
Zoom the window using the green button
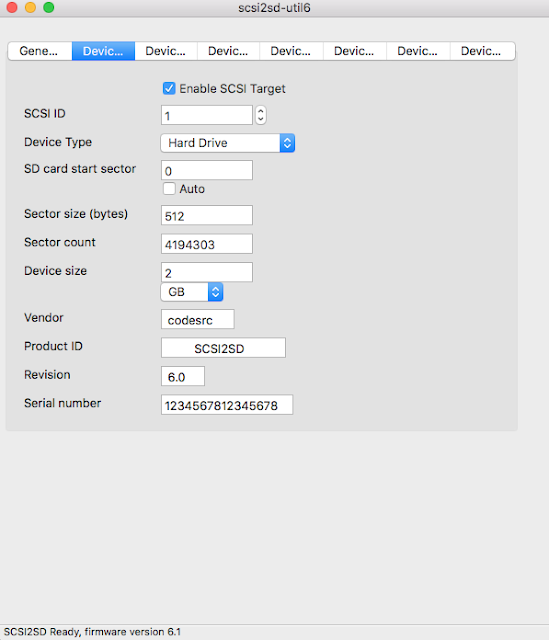(x=49, y=8)
